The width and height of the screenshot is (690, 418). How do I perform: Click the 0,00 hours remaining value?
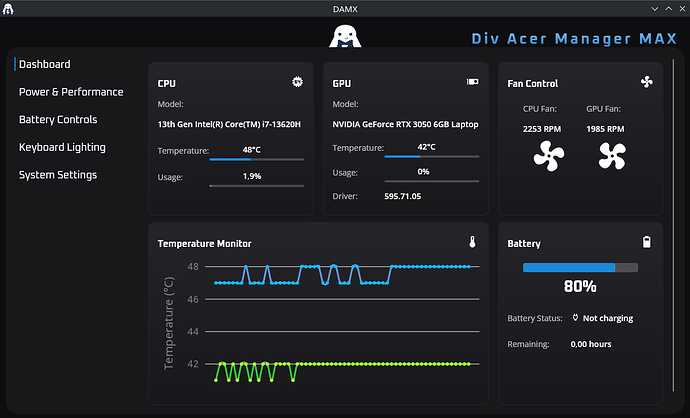click(x=591, y=344)
